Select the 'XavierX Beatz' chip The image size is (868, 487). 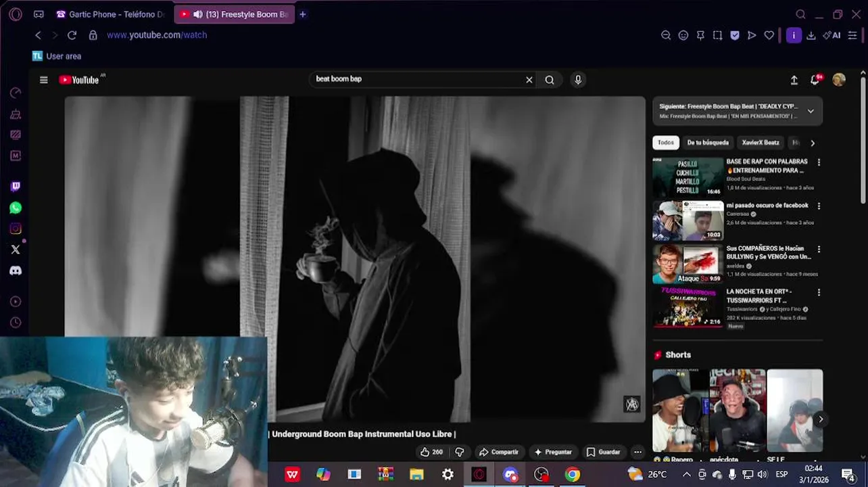click(x=761, y=143)
